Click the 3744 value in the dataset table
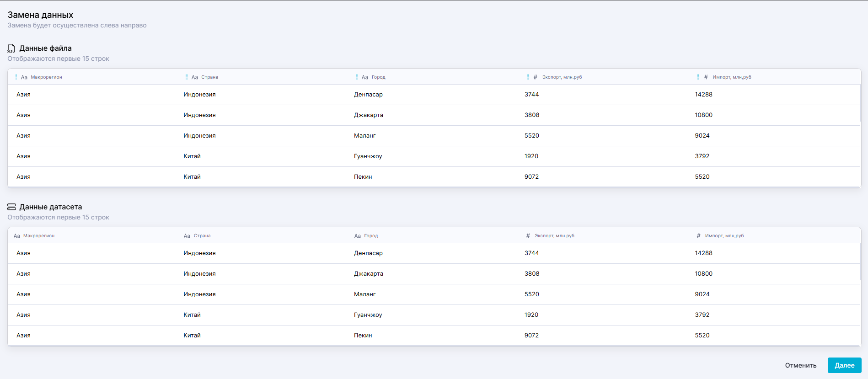This screenshot has height=379, width=868. [531, 253]
